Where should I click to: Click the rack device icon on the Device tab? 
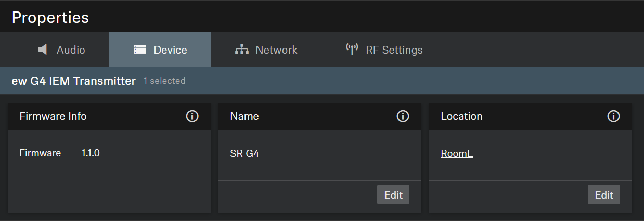pyautogui.click(x=140, y=50)
